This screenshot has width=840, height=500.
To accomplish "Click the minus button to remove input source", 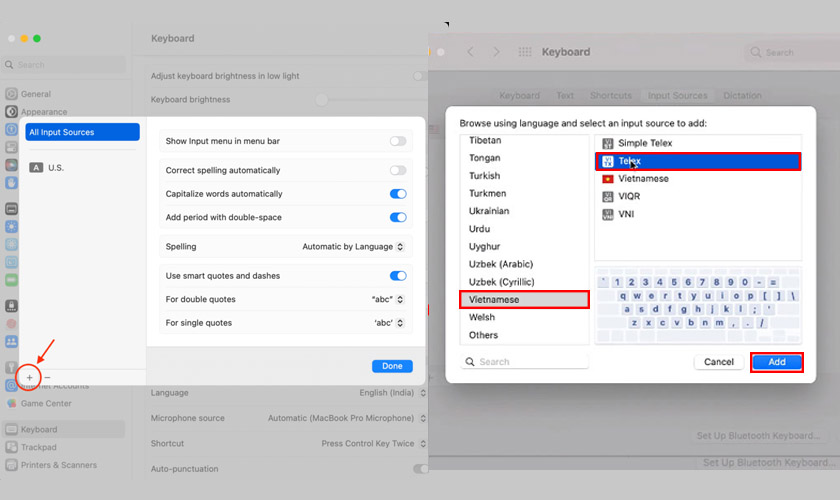I will [47, 378].
